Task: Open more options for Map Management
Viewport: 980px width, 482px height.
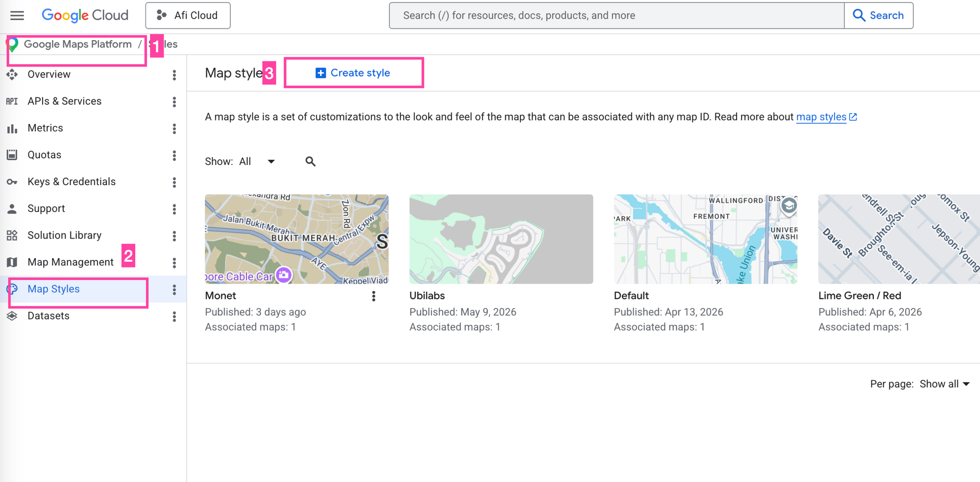Action: coord(174,263)
